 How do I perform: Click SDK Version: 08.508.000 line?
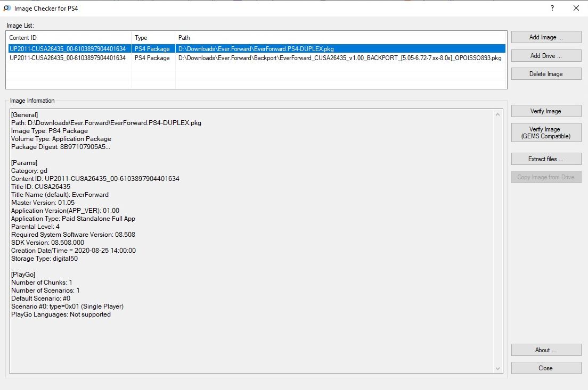click(47, 243)
